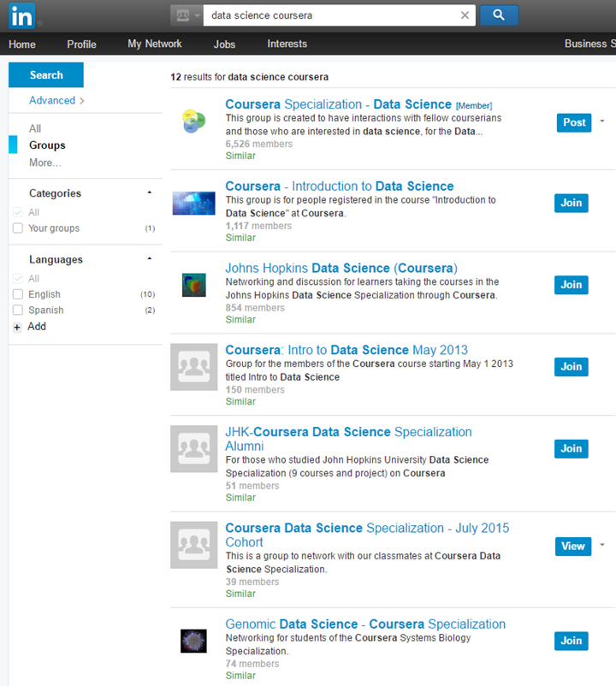Open the Profile menu

coord(81,44)
